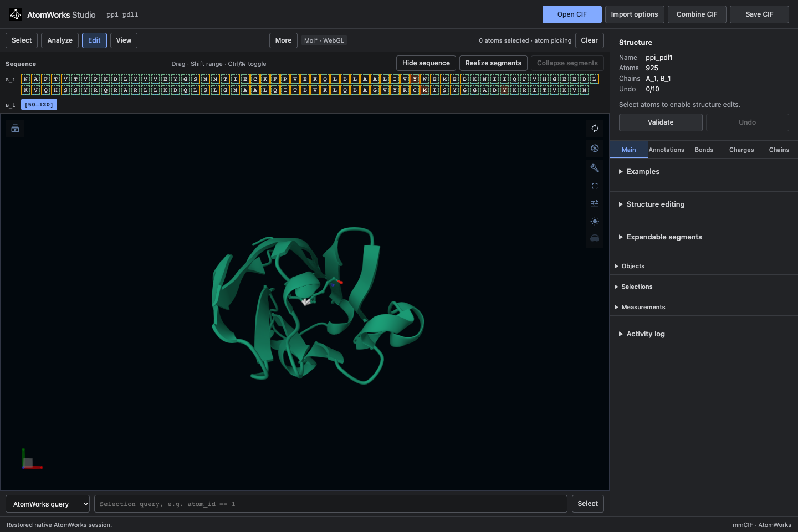Toggle the state tree icon at viewport top-left
The image size is (798, 532).
click(15, 129)
